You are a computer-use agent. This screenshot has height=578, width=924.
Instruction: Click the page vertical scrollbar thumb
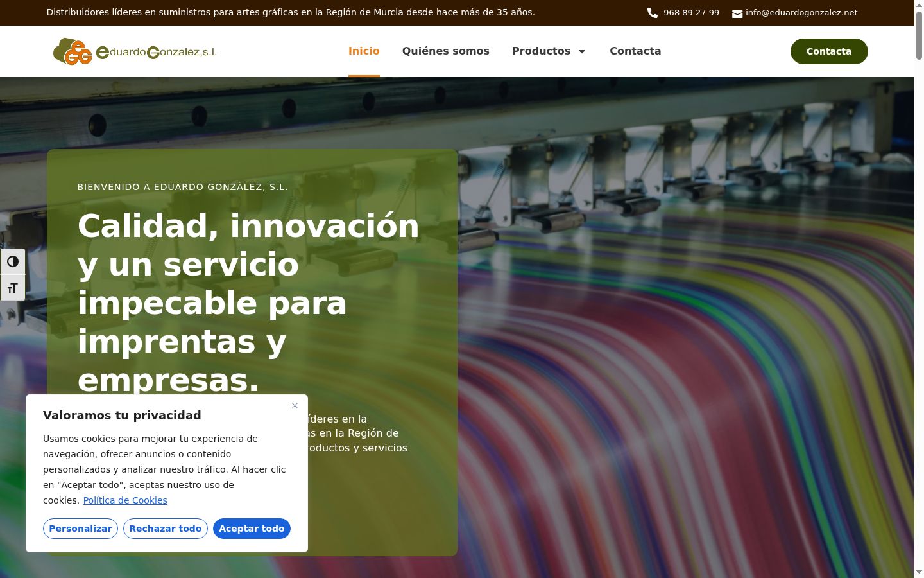click(x=919, y=36)
